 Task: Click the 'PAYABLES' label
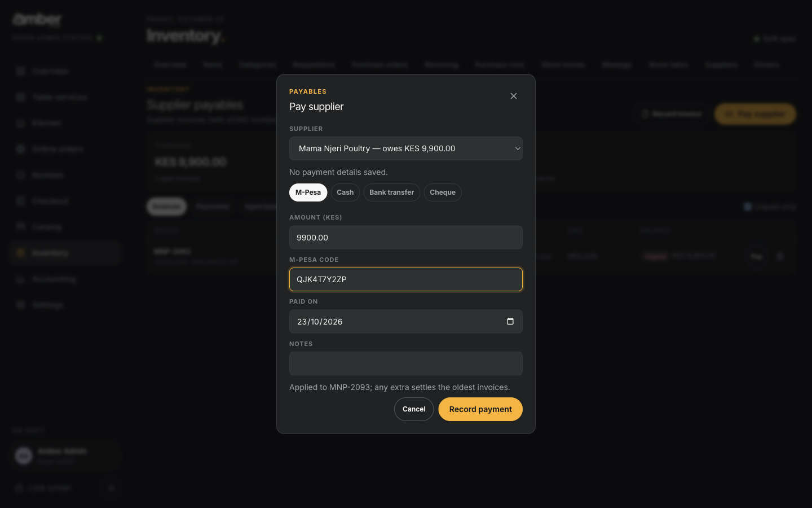(308, 91)
